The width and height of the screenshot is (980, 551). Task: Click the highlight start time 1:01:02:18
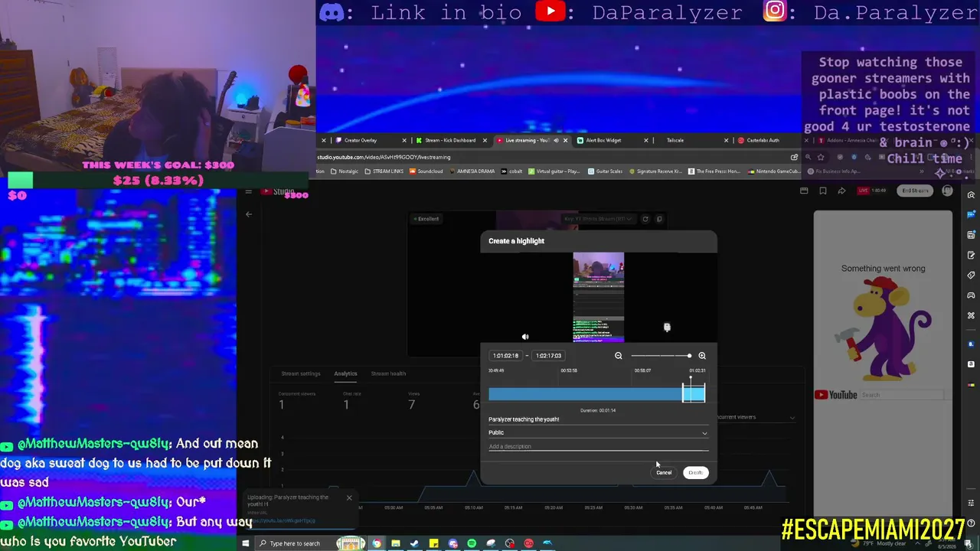click(x=505, y=356)
